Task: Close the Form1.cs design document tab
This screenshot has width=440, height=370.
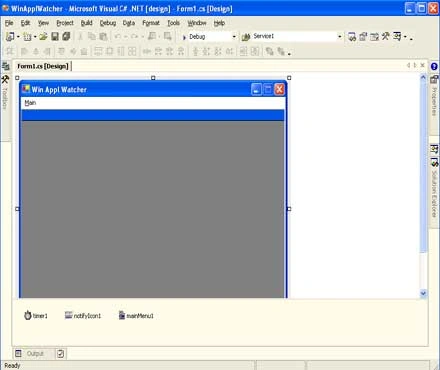Action: point(422,65)
